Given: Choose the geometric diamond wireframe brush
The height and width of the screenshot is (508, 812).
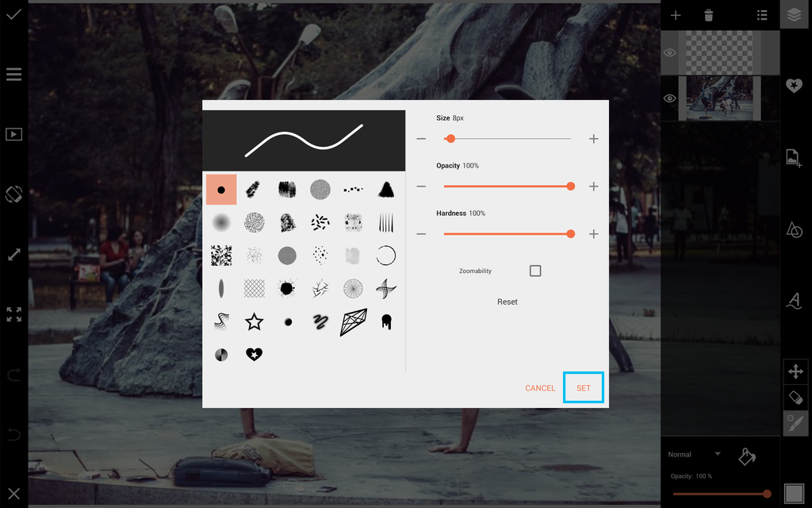Looking at the screenshot, I should coord(354,322).
